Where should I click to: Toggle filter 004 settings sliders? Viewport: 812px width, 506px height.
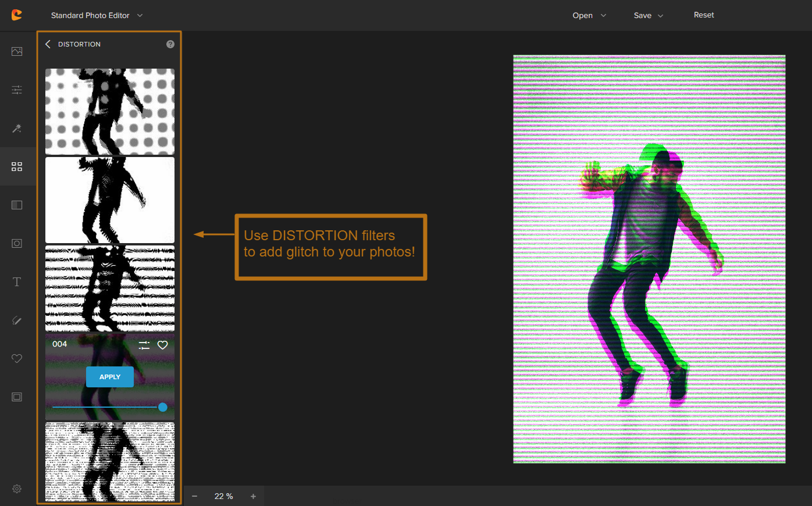144,345
